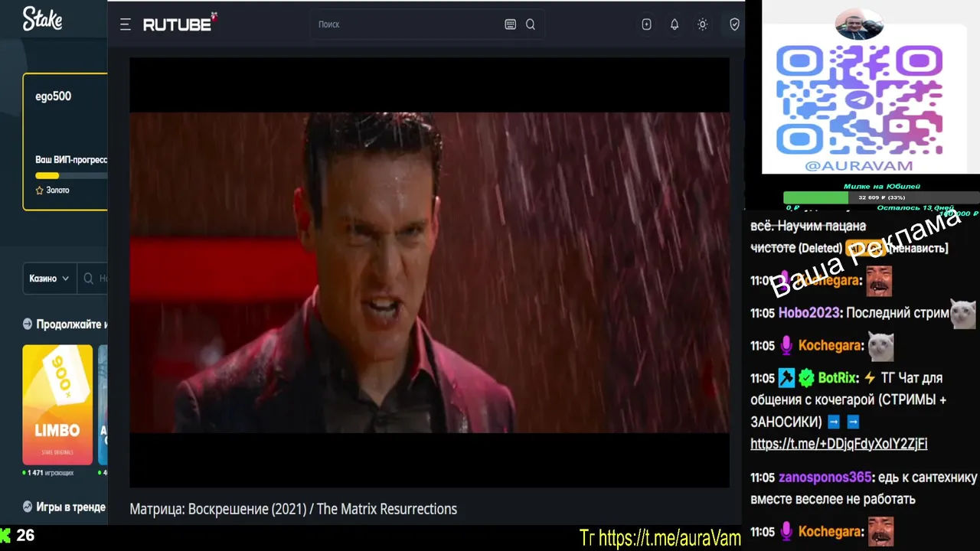Click the BotRix username in chat
Viewport: 980px width, 551px height.
pyautogui.click(x=838, y=378)
